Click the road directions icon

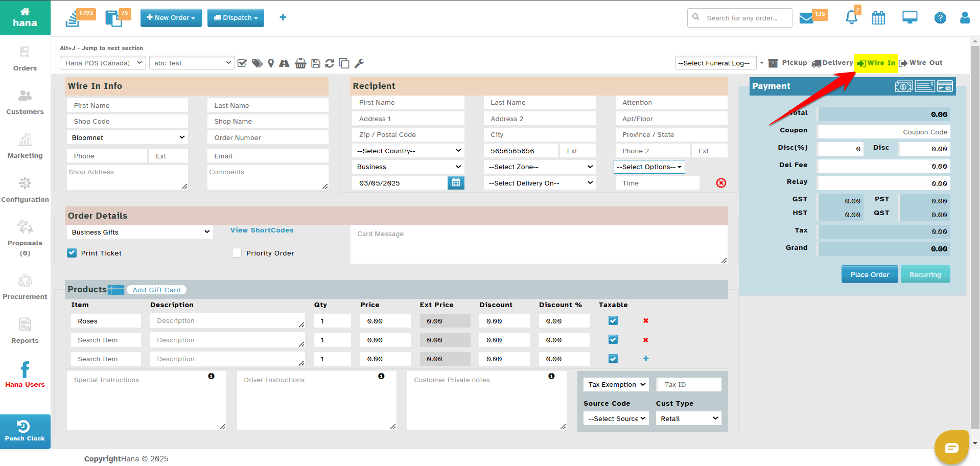[285, 63]
